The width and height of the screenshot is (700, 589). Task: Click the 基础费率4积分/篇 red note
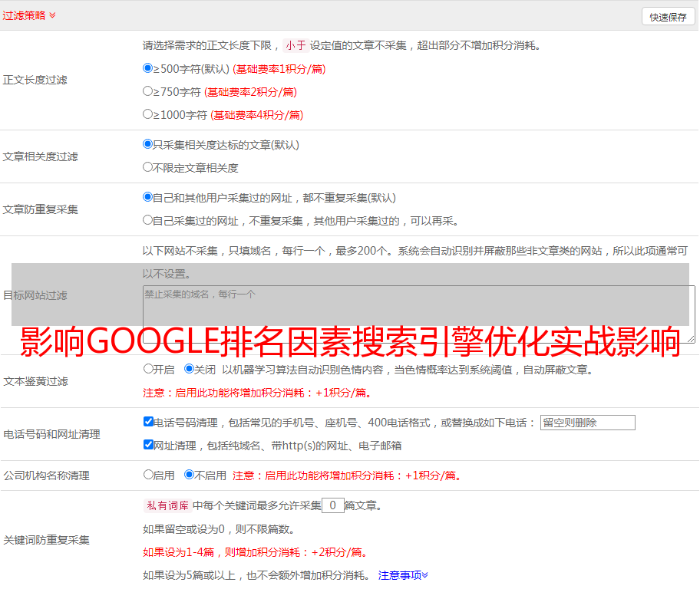(256, 115)
